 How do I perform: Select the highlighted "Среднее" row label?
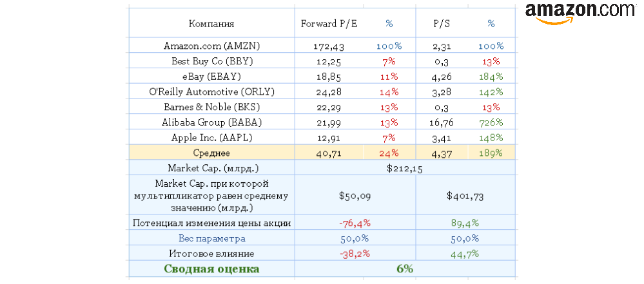click(211, 153)
